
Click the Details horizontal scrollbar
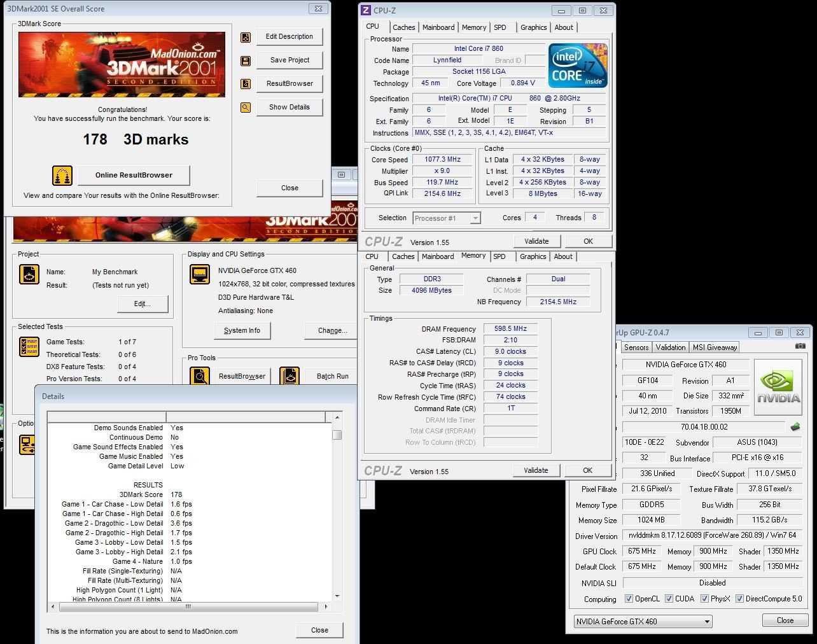[188, 606]
